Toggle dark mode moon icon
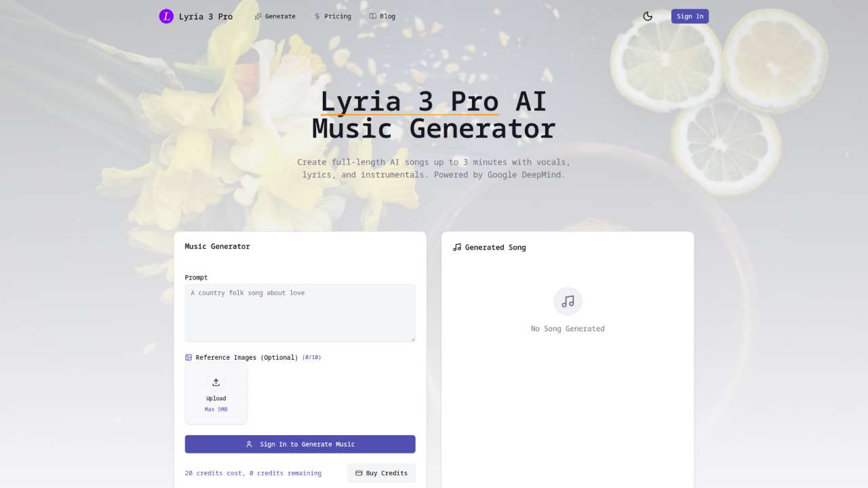Image resolution: width=868 pixels, height=488 pixels. 648,16
